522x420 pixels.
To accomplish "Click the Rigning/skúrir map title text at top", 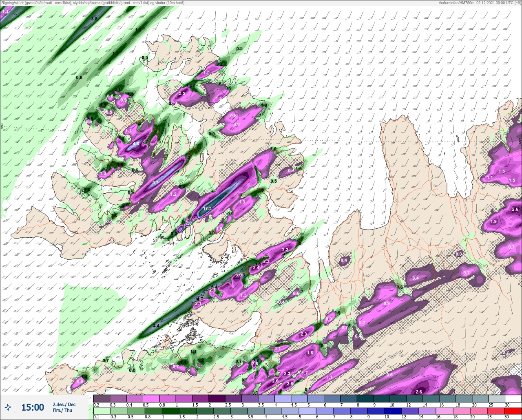I will 93,3.
